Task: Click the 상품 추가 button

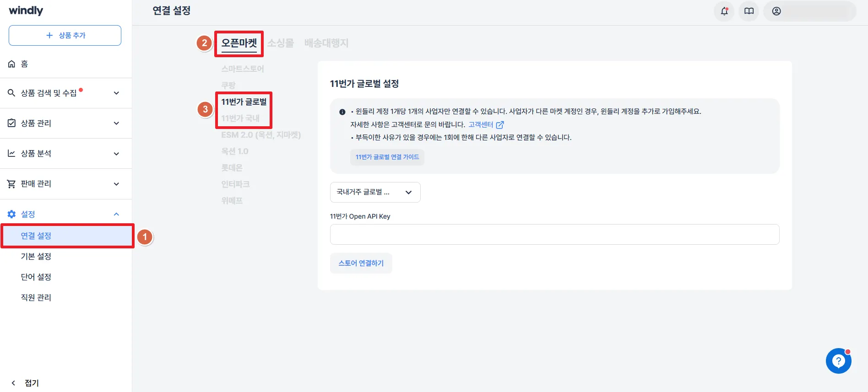Action: point(65,35)
